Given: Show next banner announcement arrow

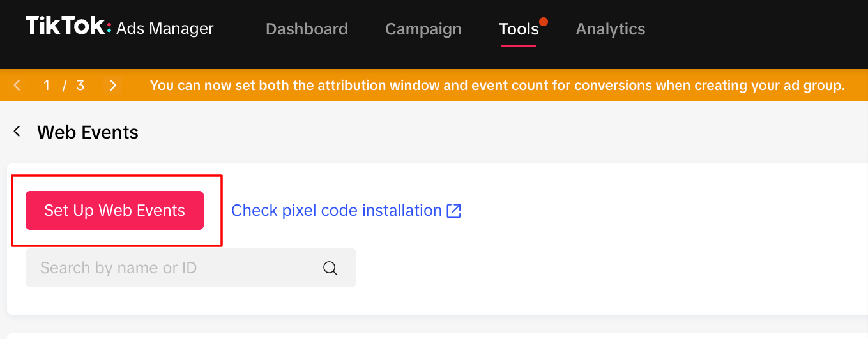Looking at the screenshot, I should [113, 85].
